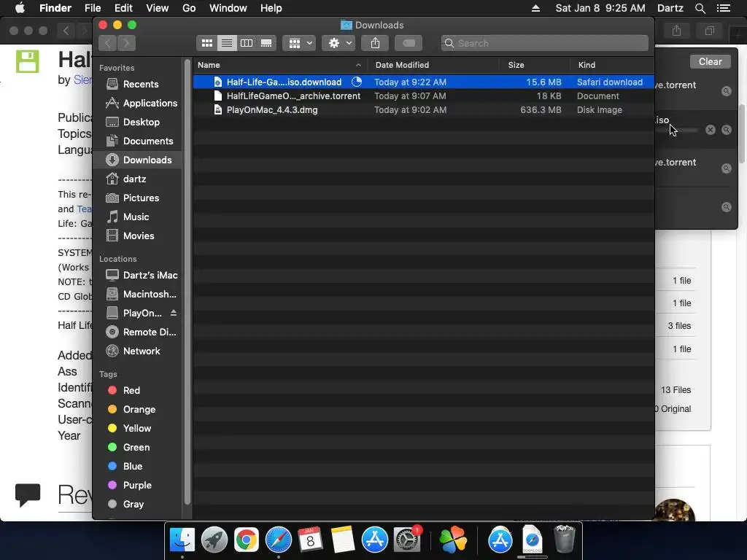The width and height of the screenshot is (747, 560).
Task: Switch Finder to column view
Action: [x=247, y=43]
